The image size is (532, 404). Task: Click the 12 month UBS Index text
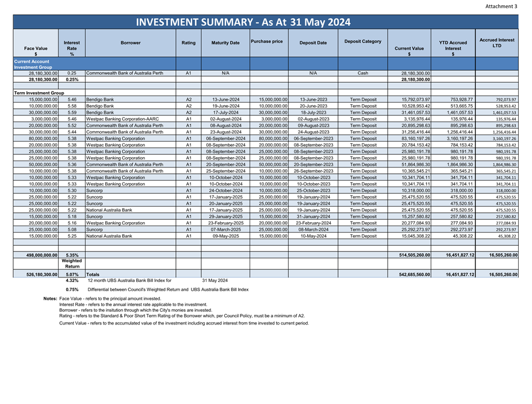[x=129, y=281]
